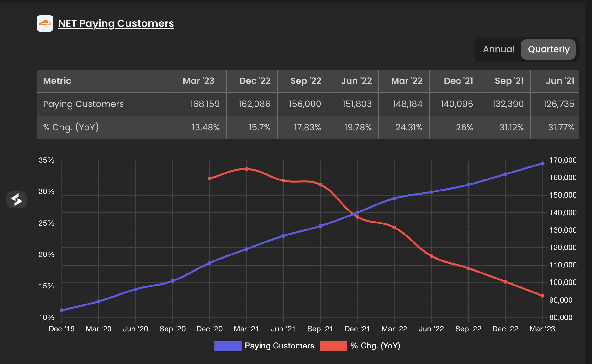Click the Mar '23 x-axis label
This screenshot has width=592, height=364.
point(542,329)
